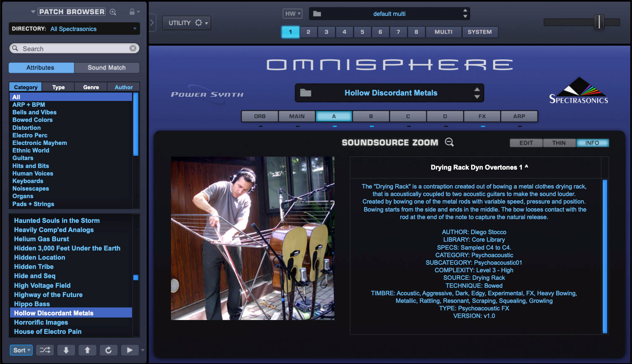Switch to the MULTI page

tap(443, 32)
